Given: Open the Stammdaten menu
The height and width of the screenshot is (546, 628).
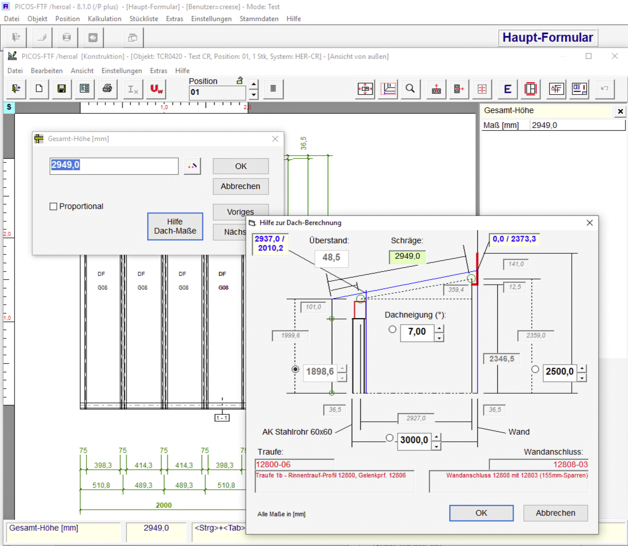Looking at the screenshot, I should pos(260,19).
